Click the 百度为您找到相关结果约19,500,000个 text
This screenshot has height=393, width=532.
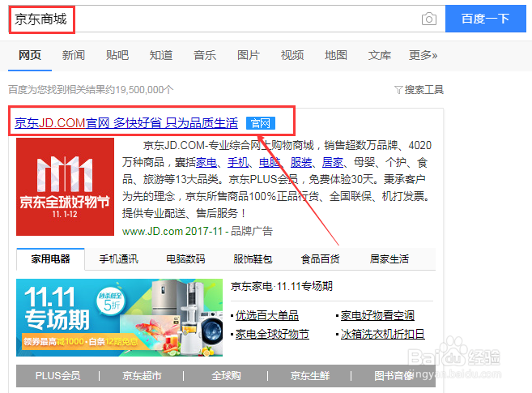[91, 90]
